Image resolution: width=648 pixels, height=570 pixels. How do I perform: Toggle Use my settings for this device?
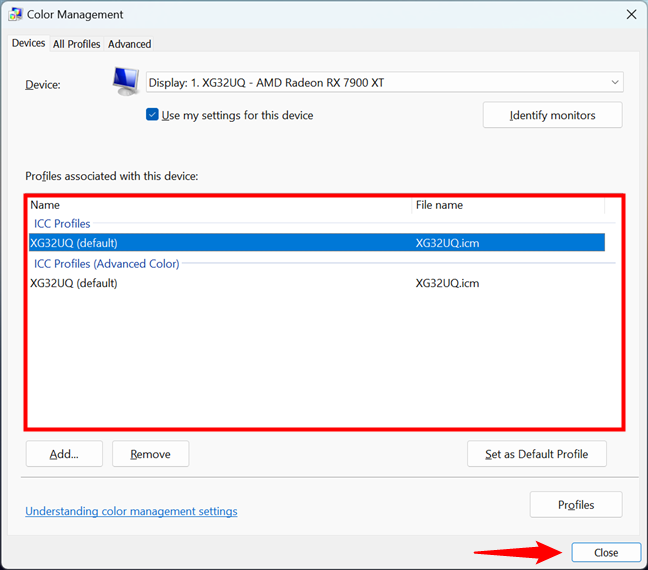(x=152, y=114)
